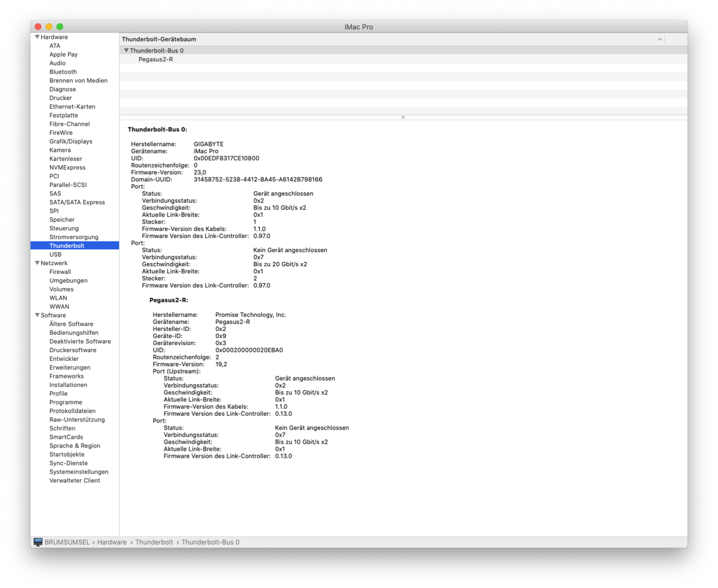Select NVMExpress in sidebar

[x=67, y=168]
